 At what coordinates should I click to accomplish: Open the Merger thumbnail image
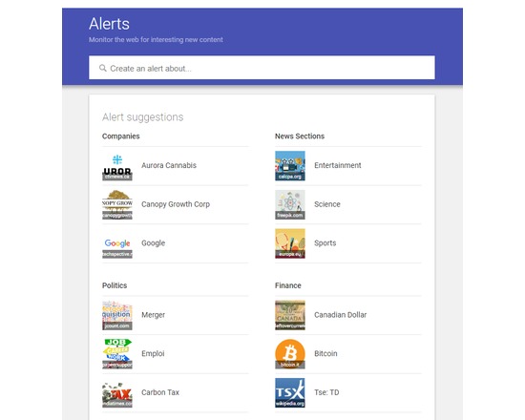[x=117, y=315]
